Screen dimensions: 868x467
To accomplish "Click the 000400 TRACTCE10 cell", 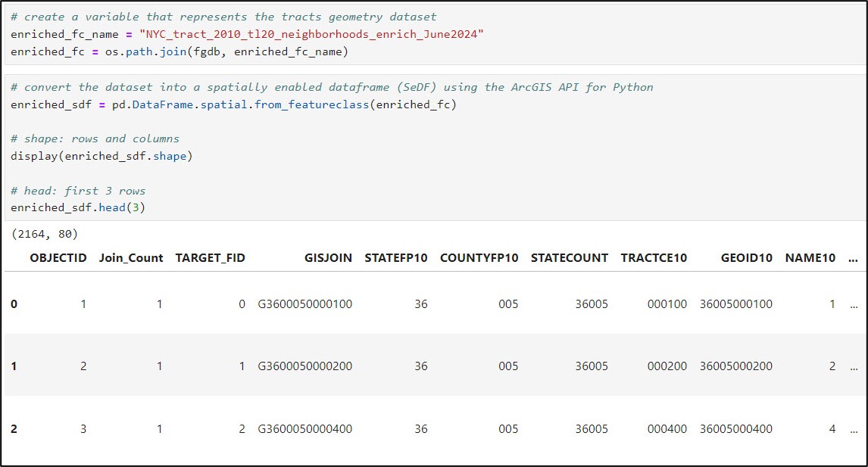I will pos(667,429).
